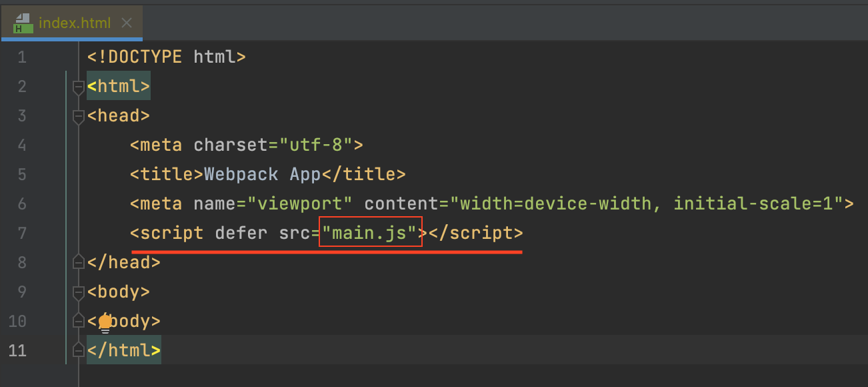Click the "main.js" script source value
This screenshot has height=387, width=868.
point(370,233)
